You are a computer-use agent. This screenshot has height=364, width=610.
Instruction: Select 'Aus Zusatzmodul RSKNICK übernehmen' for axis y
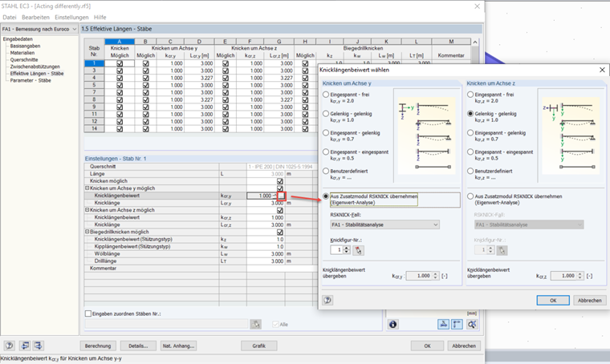(326, 196)
